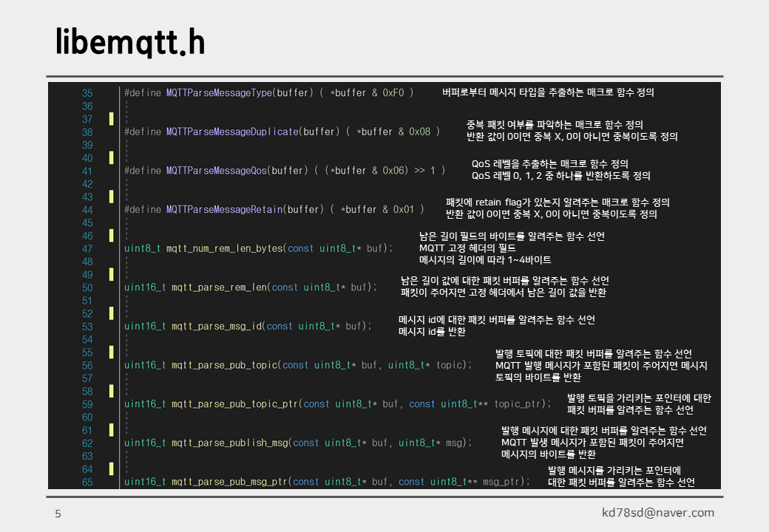Click the annotation mentioning retain flag

(558, 202)
